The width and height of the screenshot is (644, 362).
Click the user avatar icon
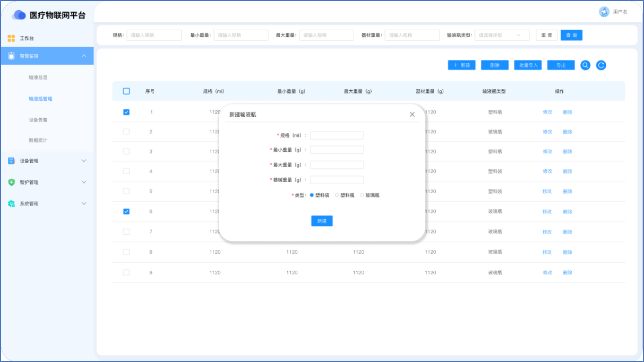(x=604, y=12)
